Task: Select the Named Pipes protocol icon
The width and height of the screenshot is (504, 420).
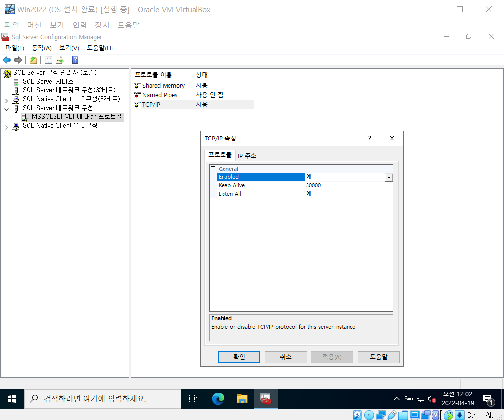Action: [x=137, y=95]
